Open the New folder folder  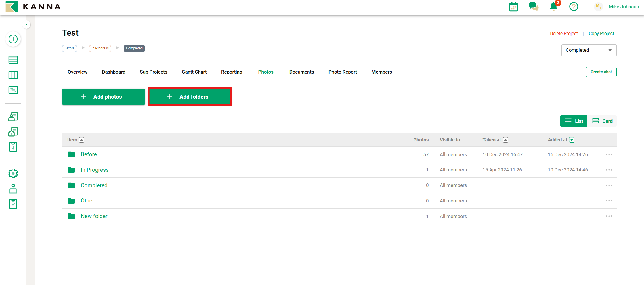point(94,216)
